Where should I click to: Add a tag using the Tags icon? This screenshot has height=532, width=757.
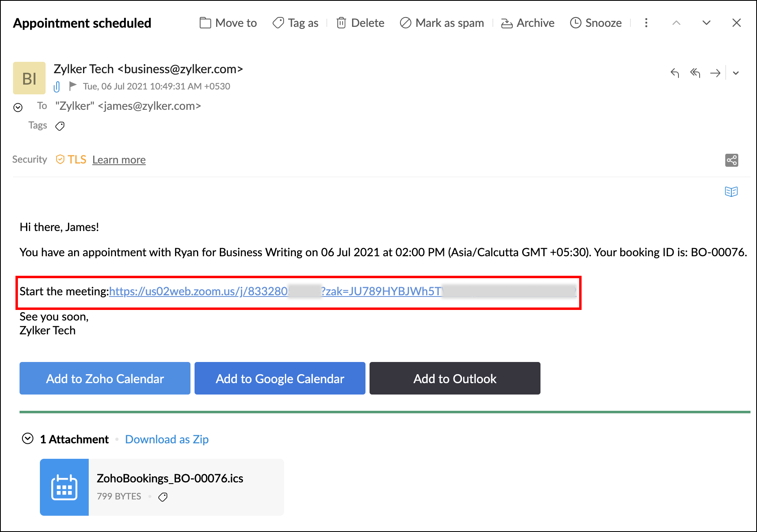pos(60,126)
